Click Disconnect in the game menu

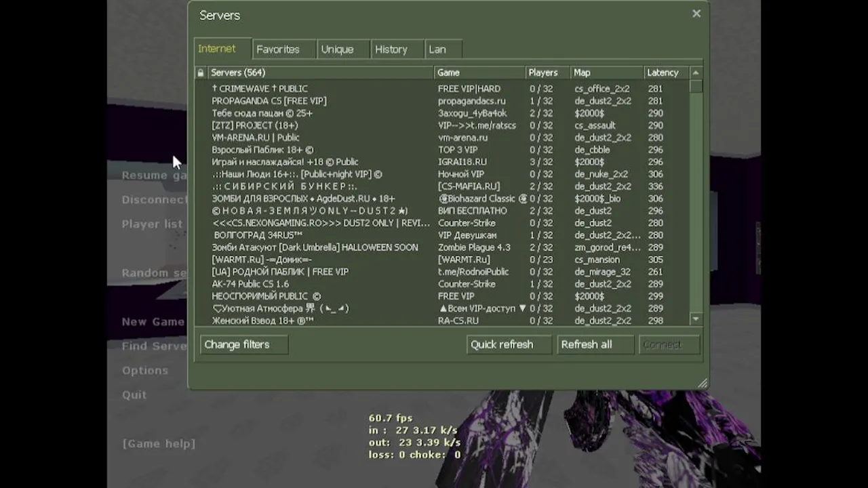(x=155, y=199)
